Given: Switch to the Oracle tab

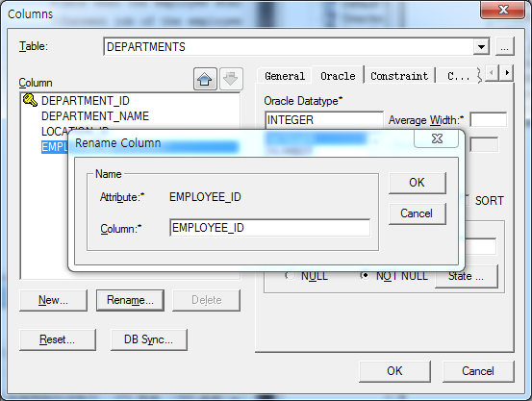Looking at the screenshot, I should (x=338, y=76).
